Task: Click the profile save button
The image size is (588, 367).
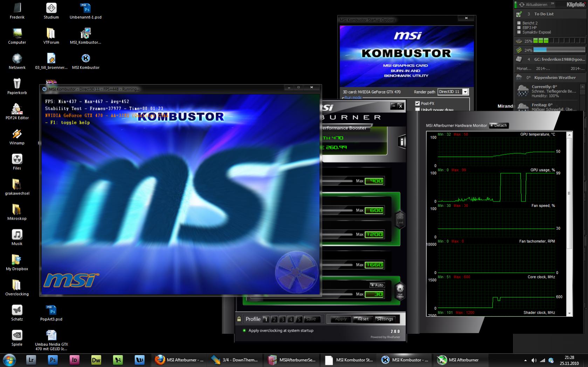Action: [x=311, y=319]
